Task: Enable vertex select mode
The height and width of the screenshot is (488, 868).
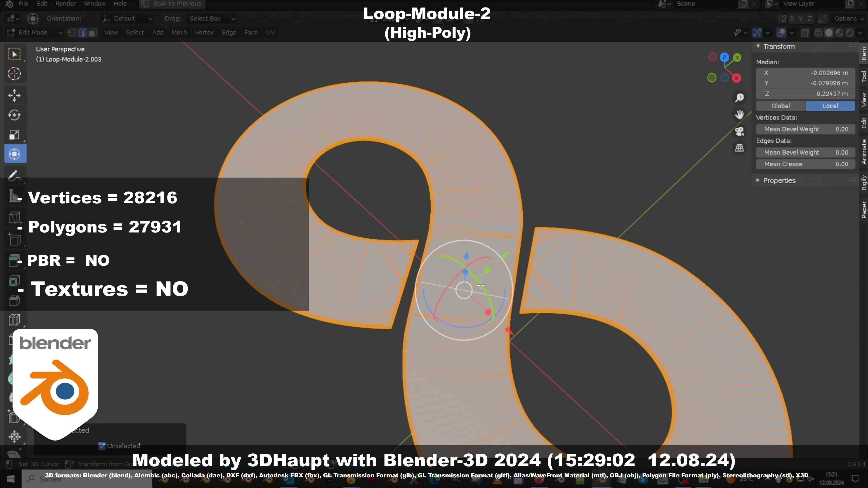Action: [72, 33]
